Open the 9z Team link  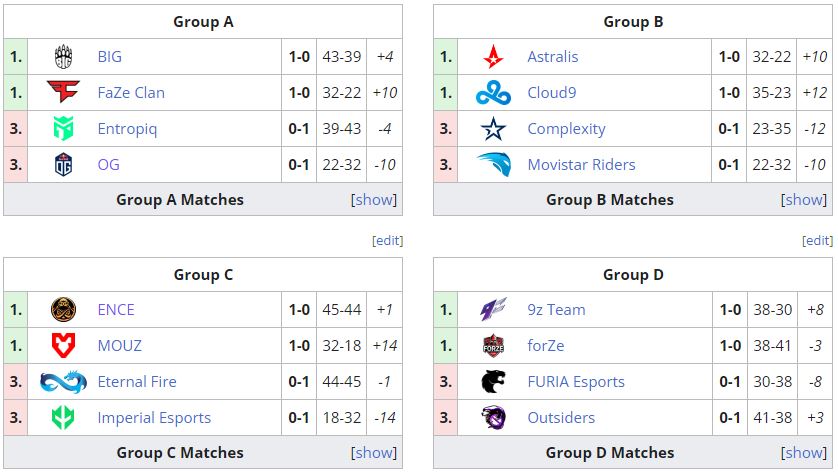tap(556, 310)
